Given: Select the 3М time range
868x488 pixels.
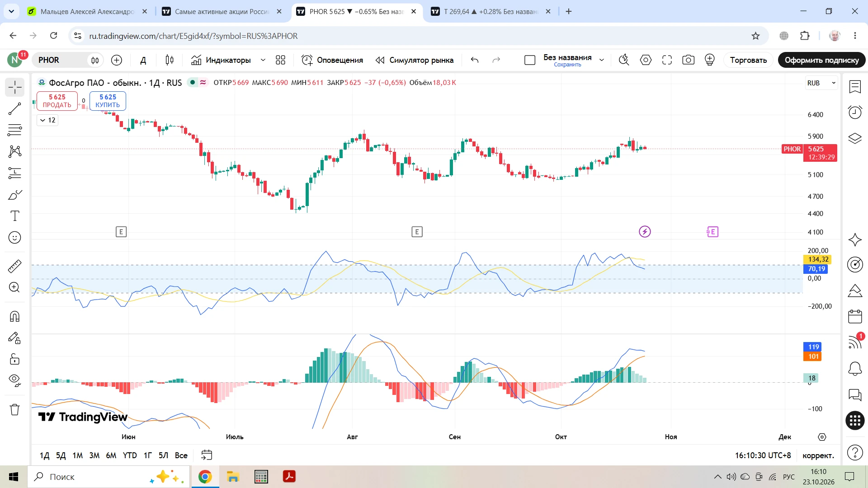Looking at the screenshot, I should pyautogui.click(x=94, y=455).
